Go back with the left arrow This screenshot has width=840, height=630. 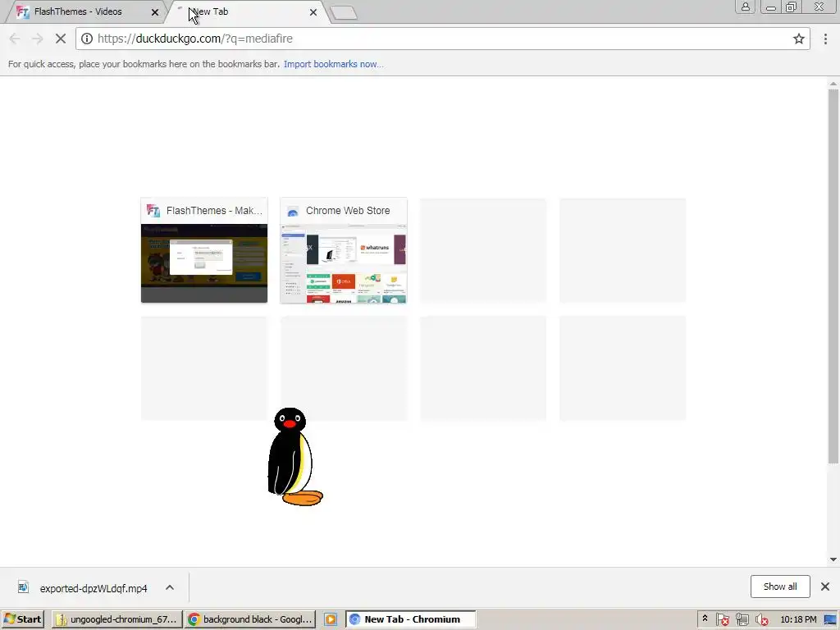pyautogui.click(x=15, y=39)
